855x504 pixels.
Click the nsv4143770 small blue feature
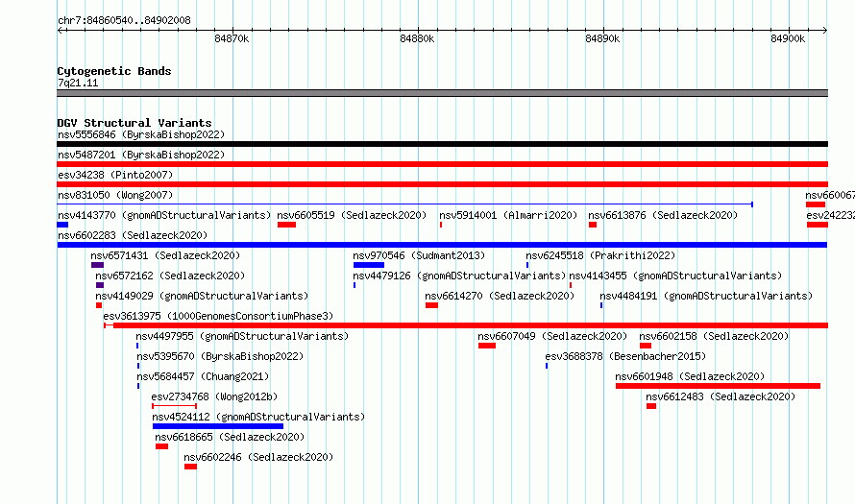(x=62, y=225)
